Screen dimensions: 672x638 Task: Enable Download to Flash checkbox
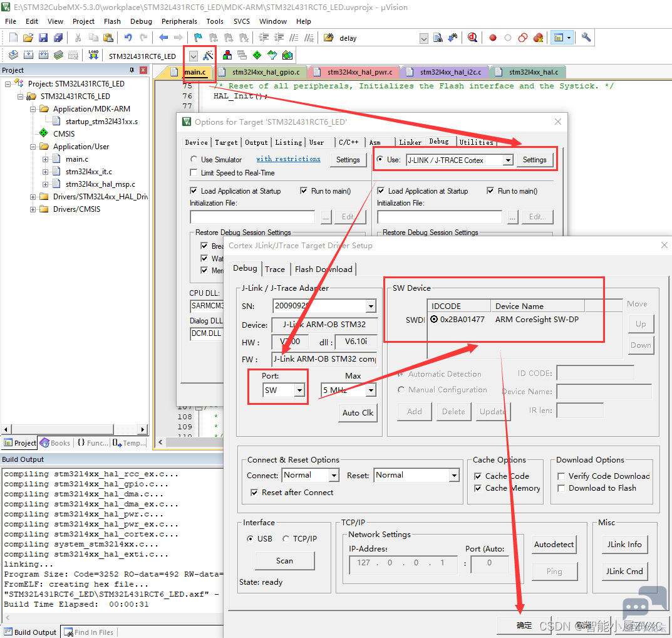tap(561, 488)
